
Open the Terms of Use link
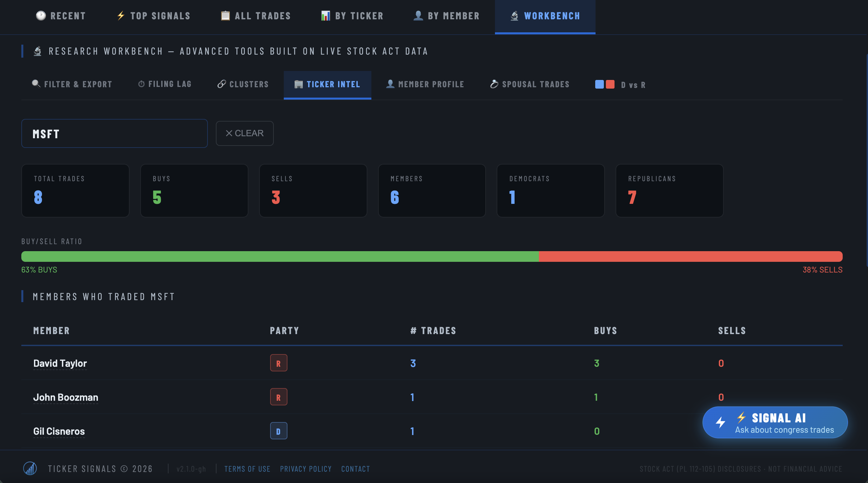pos(247,468)
